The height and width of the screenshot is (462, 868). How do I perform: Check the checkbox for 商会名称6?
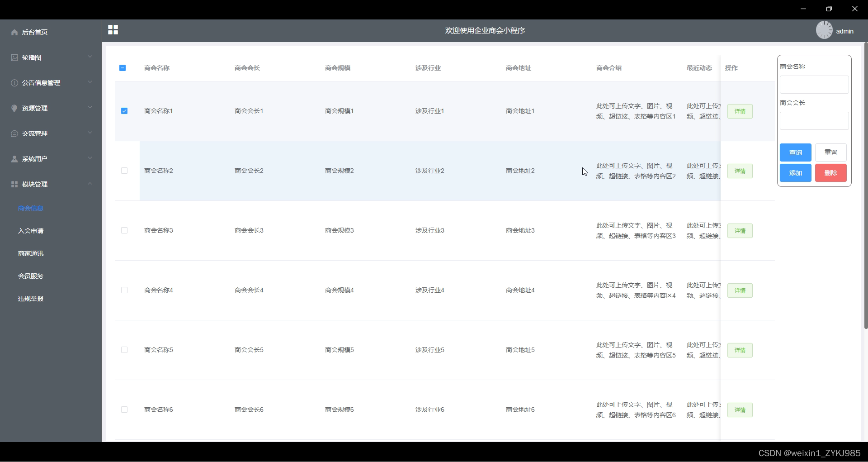(x=124, y=410)
